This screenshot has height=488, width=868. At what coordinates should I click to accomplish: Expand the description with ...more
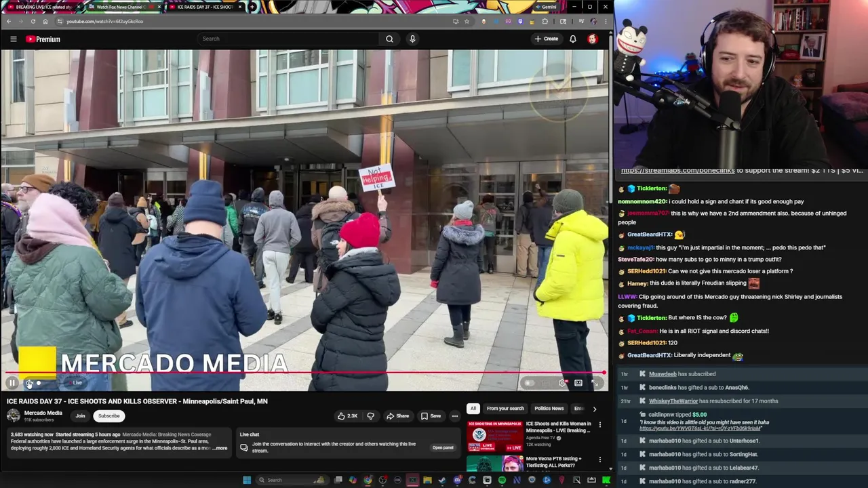[220, 448]
